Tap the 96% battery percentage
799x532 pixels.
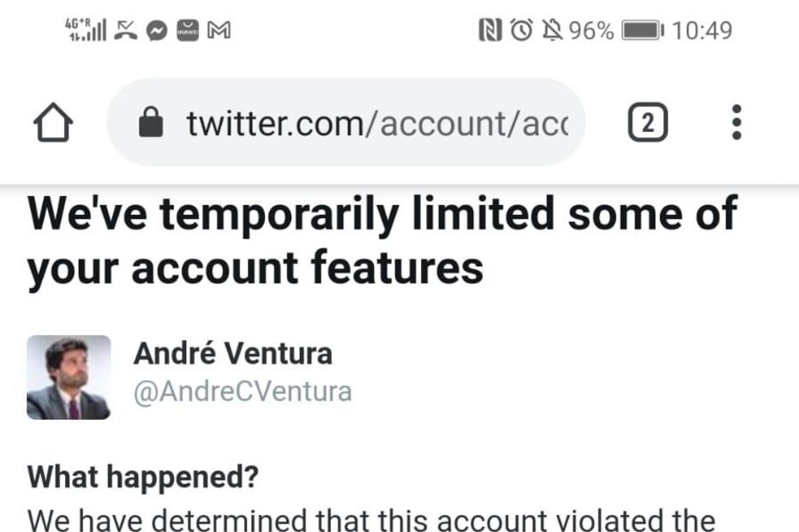592,32
